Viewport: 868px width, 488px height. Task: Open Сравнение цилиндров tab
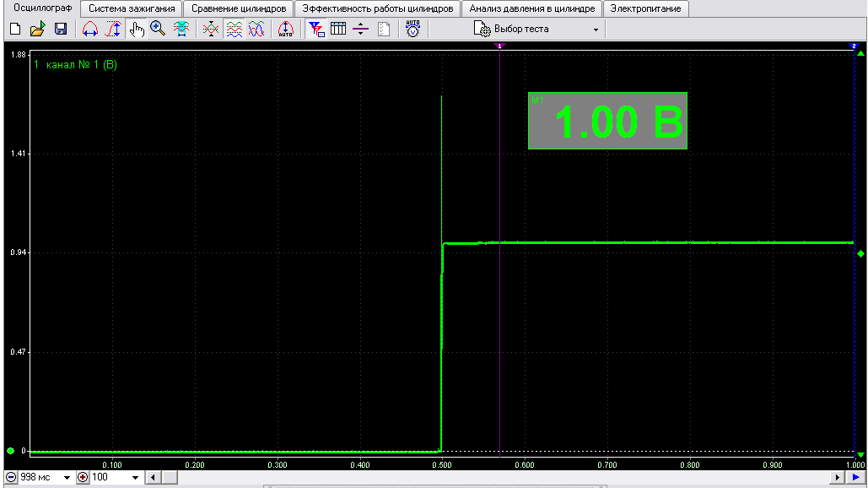(x=239, y=8)
